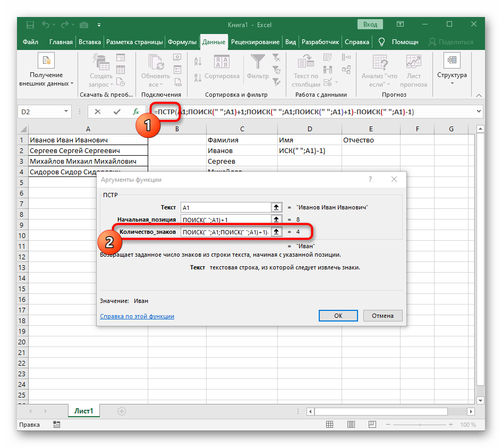Click the Лист прогноза button
The height and width of the screenshot is (448, 502).
[414, 71]
